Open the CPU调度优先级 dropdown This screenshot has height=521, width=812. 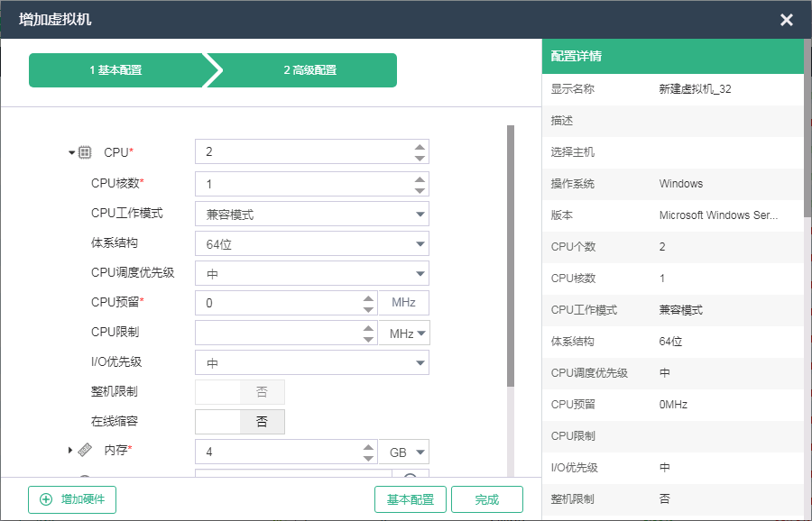click(x=312, y=274)
